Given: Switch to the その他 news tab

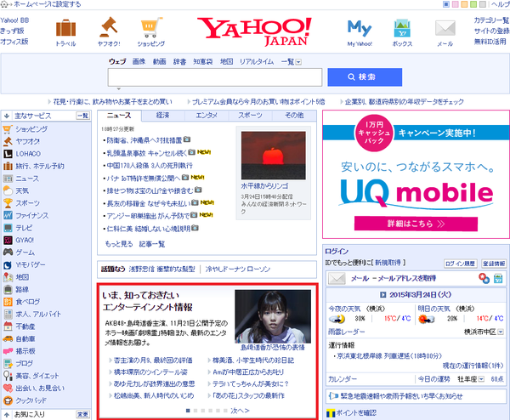Looking at the screenshot, I should click(x=294, y=116).
